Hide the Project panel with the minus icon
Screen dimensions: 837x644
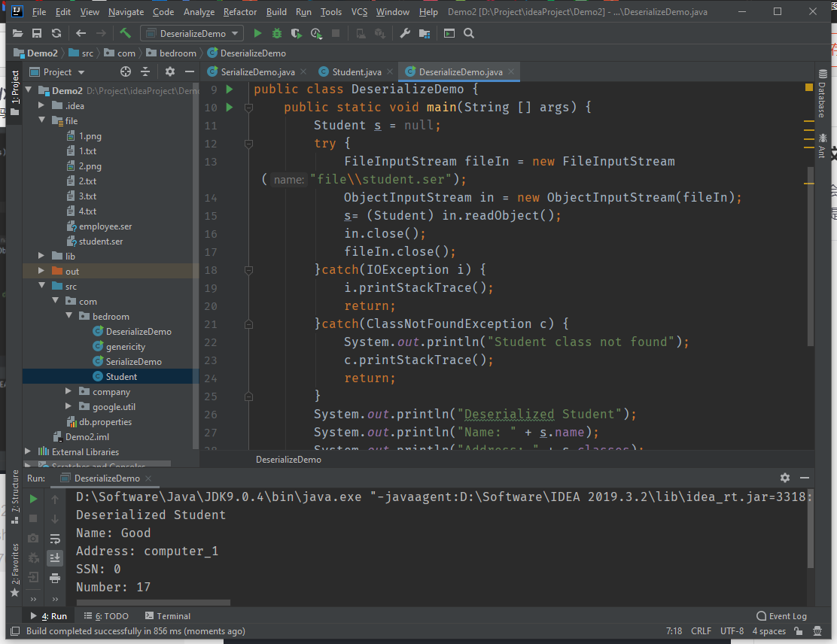pos(190,71)
